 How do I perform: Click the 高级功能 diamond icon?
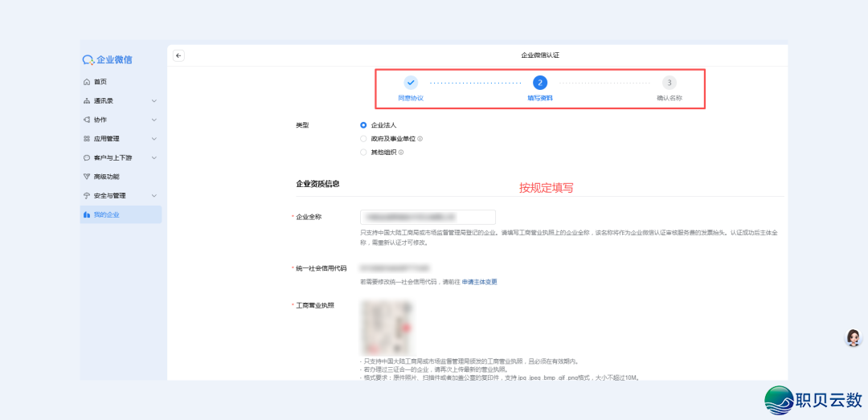[x=86, y=177]
